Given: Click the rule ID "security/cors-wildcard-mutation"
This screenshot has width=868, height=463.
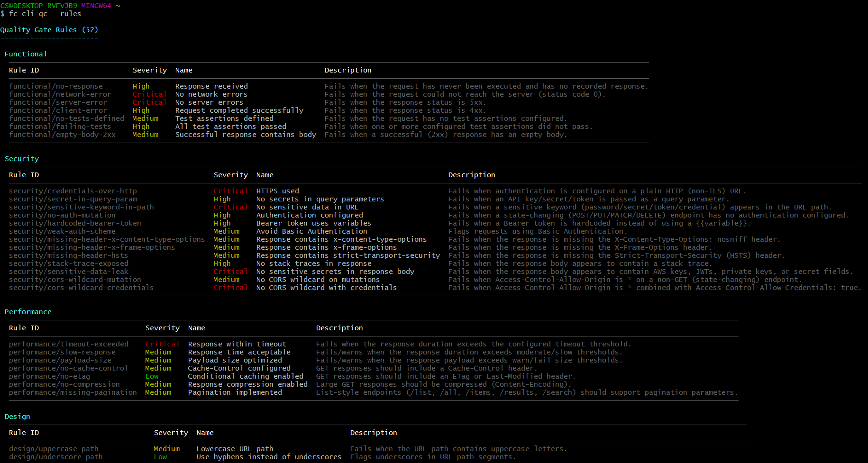Looking at the screenshot, I should click(75, 280).
